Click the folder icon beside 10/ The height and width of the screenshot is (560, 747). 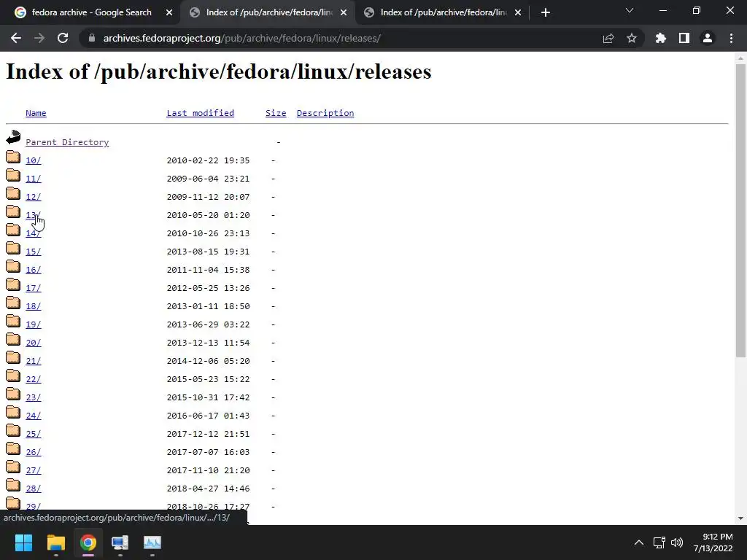click(13, 157)
